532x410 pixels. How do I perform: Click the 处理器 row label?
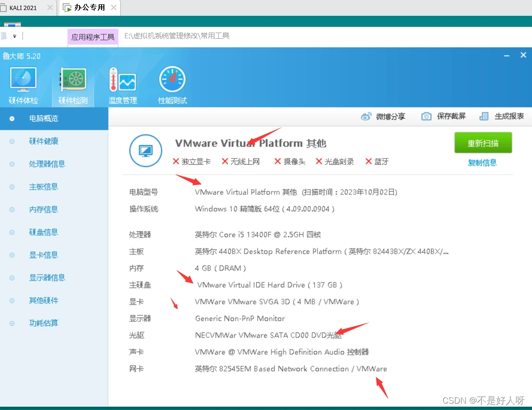point(140,235)
